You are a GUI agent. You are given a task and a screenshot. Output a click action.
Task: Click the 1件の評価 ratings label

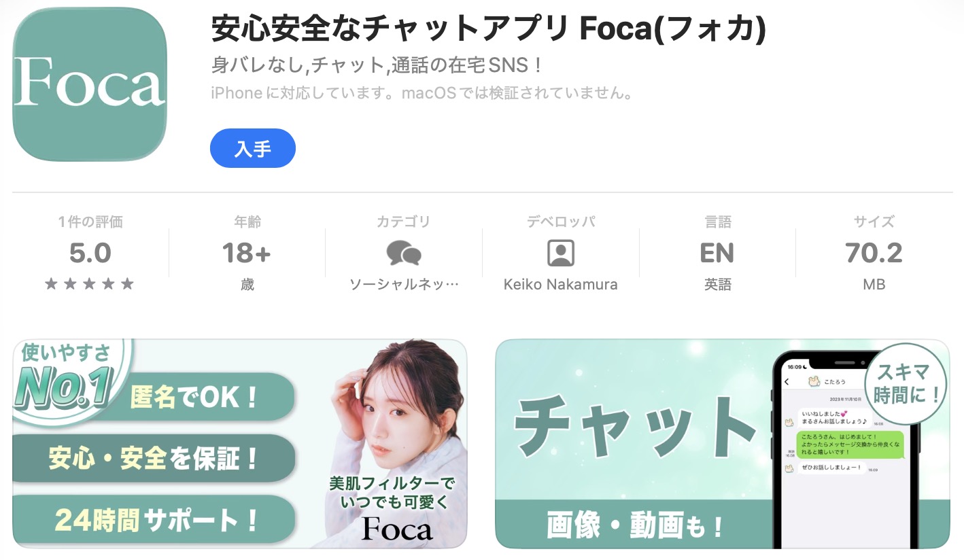[90, 222]
